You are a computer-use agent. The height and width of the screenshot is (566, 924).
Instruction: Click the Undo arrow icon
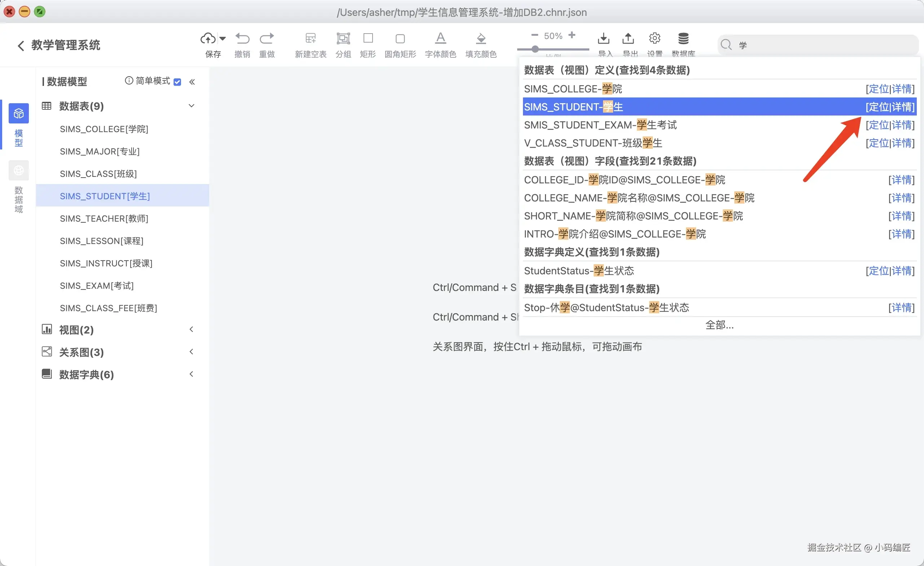click(x=242, y=38)
